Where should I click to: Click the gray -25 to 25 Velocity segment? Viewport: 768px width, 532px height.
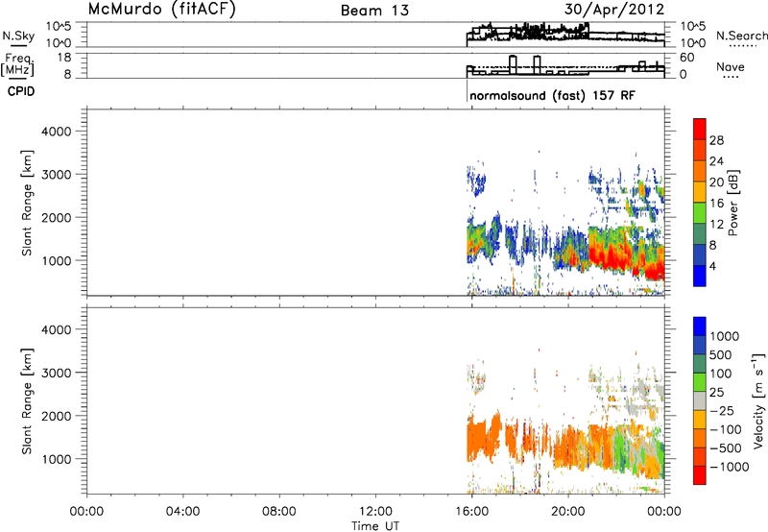700,400
